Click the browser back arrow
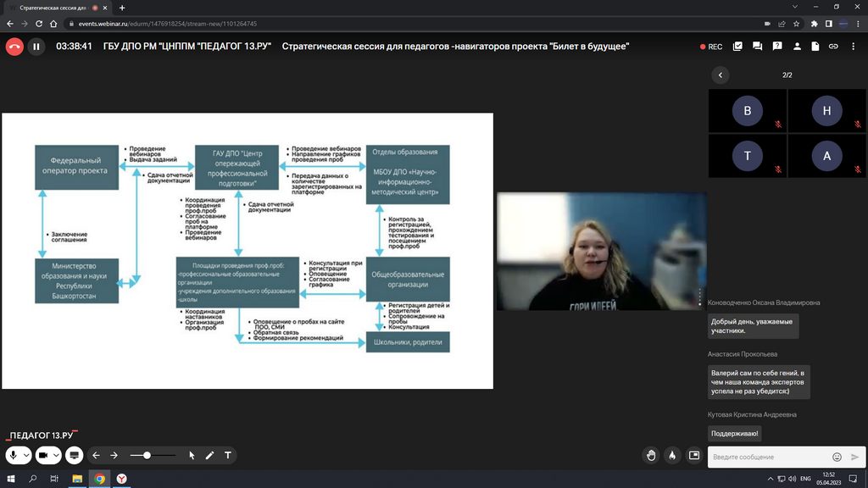The image size is (868, 488). click(10, 24)
